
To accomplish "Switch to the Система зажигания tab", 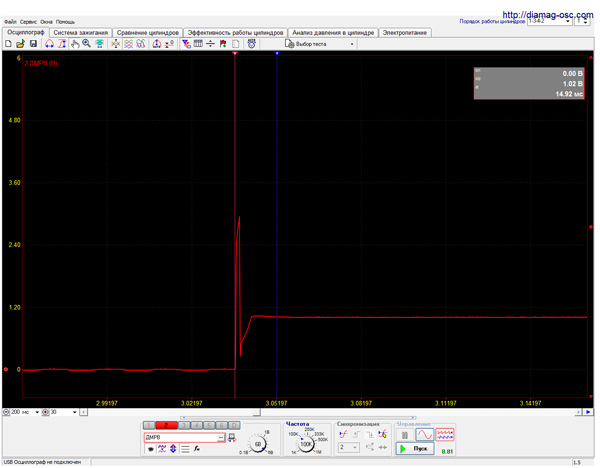I will pos(80,33).
